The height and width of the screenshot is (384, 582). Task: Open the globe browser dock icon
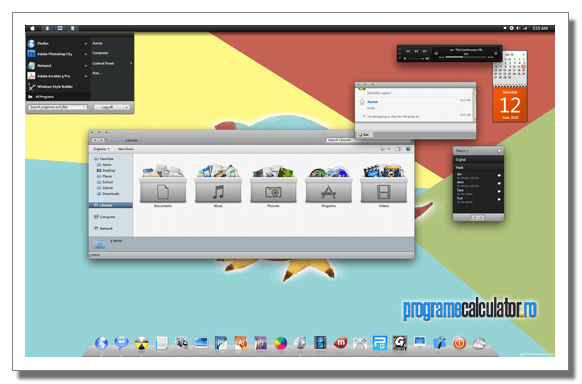[101, 343]
